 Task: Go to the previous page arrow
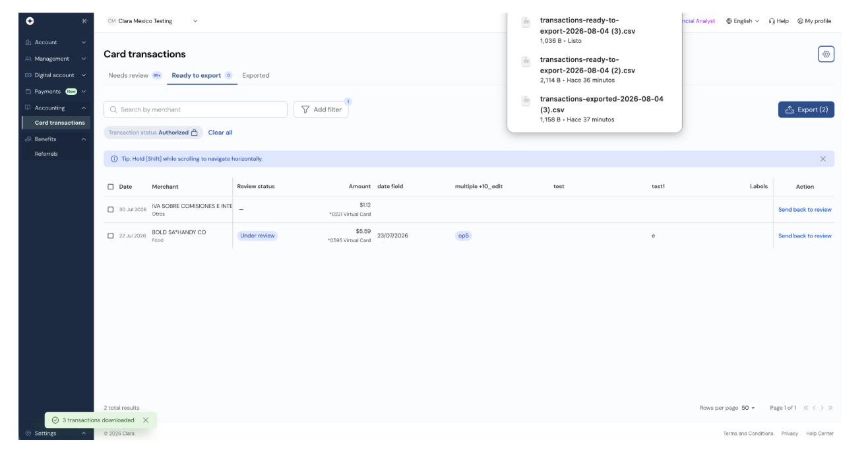(814, 408)
